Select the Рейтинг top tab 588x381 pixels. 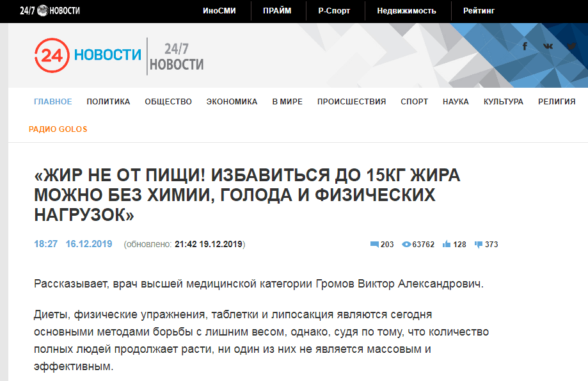click(478, 11)
